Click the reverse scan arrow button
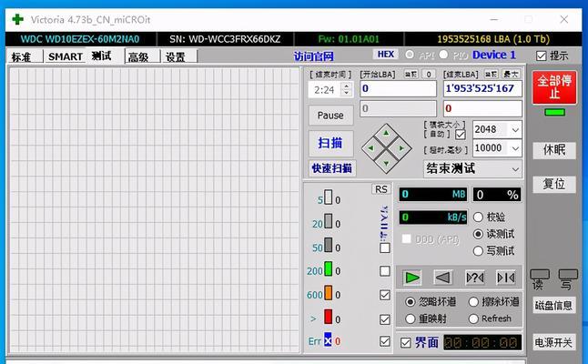588x364 pixels. tap(443, 278)
